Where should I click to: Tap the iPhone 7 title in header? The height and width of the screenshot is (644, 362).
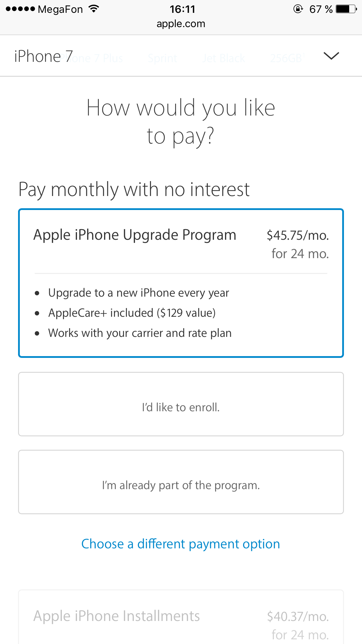[x=44, y=56]
